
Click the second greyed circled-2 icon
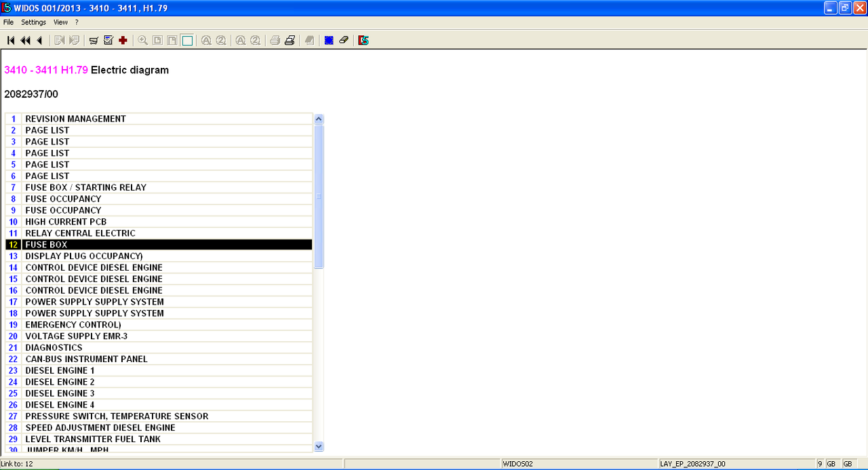pos(255,41)
